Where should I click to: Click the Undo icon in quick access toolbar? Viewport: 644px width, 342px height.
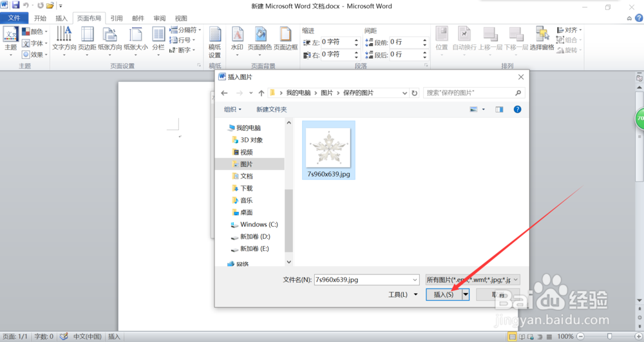click(26, 5)
